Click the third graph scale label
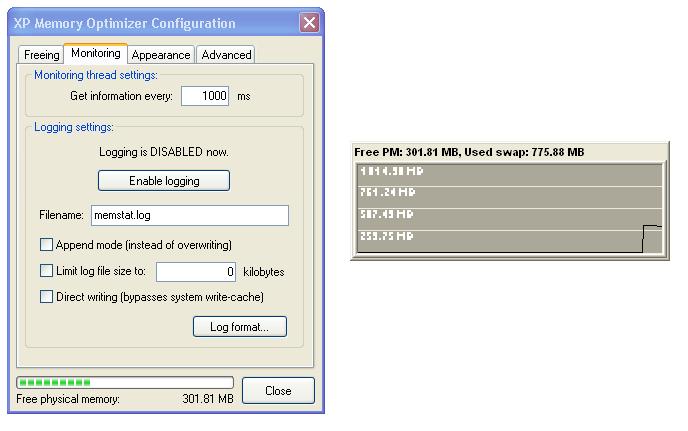 (x=387, y=214)
